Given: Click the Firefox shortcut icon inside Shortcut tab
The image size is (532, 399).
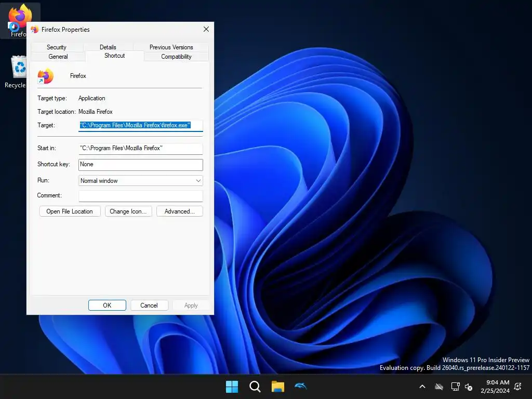Looking at the screenshot, I should coord(46,76).
